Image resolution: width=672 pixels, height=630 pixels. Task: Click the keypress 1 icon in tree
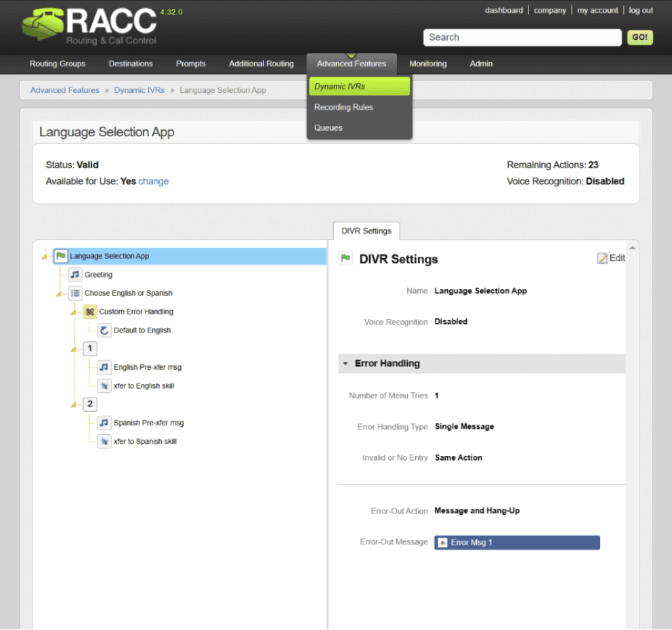tap(89, 348)
